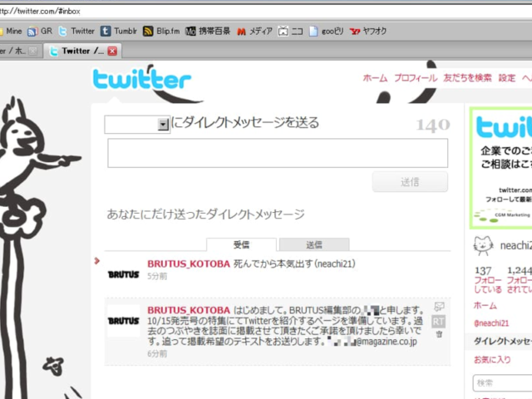Open the Twitter bookmark in bookmarks bar

76,32
